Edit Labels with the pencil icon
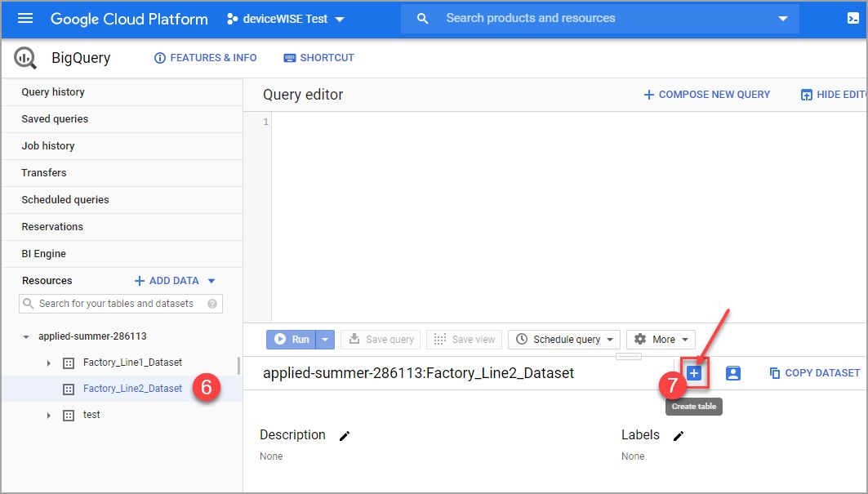The image size is (868, 494). [x=678, y=436]
